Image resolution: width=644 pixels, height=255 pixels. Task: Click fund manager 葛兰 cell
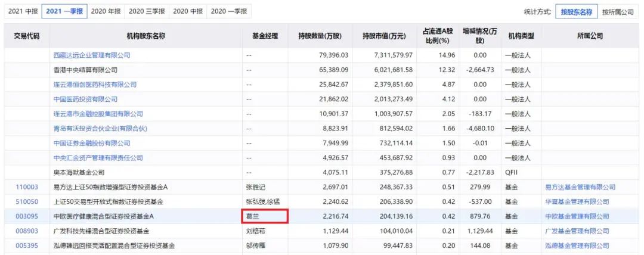pyautogui.click(x=265, y=216)
